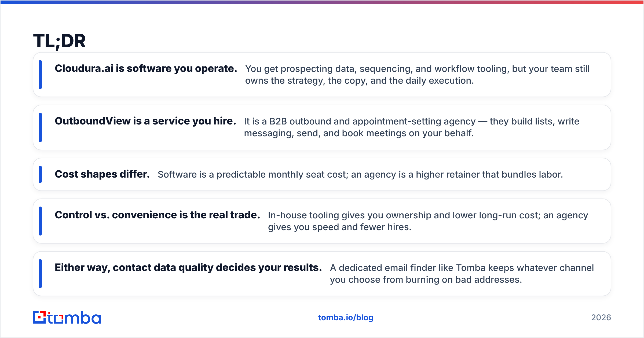The image size is (644, 338).
Task: Click the TL;DR heading
Action: (x=59, y=41)
